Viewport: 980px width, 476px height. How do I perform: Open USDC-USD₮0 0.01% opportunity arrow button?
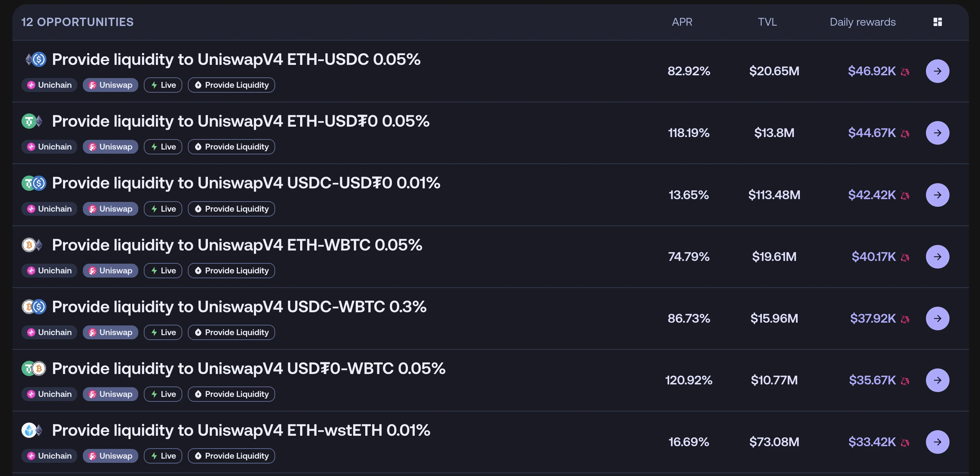tap(937, 195)
